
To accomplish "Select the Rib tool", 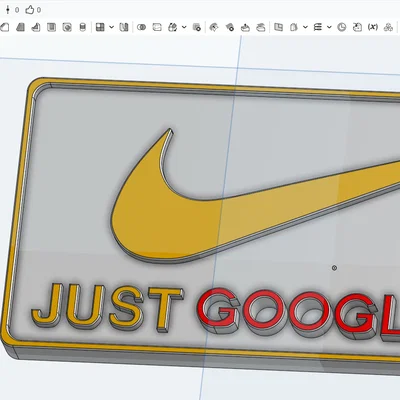I will point(36,27).
